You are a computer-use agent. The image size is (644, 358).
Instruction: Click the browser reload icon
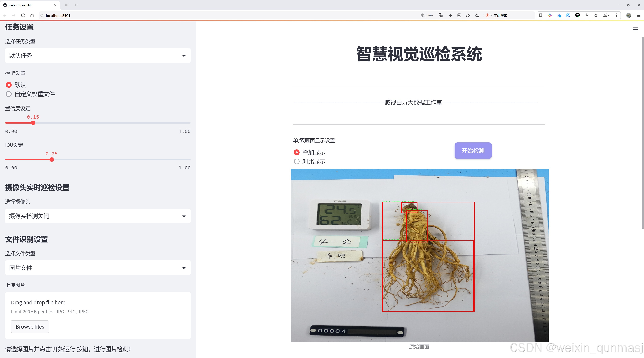coord(23,16)
